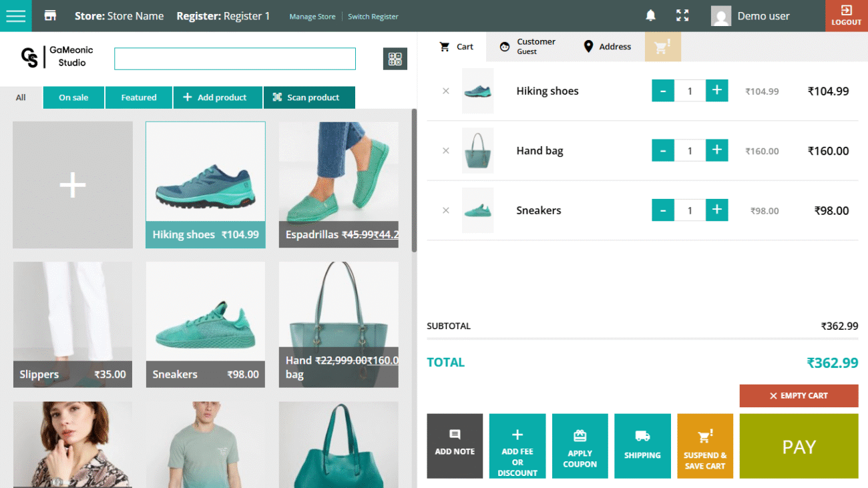Increase Sneakers quantity by one
Screen dimensions: 868x488
[x=716, y=211]
